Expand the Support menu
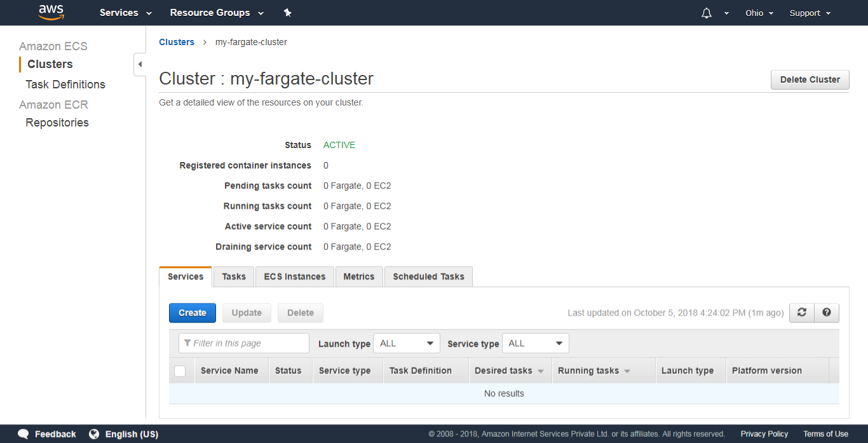868x443 pixels. [x=810, y=13]
